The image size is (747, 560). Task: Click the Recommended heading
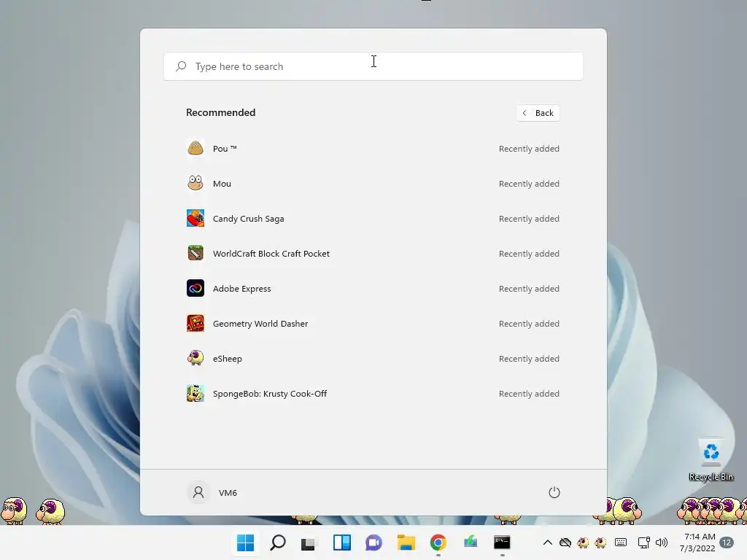220,112
